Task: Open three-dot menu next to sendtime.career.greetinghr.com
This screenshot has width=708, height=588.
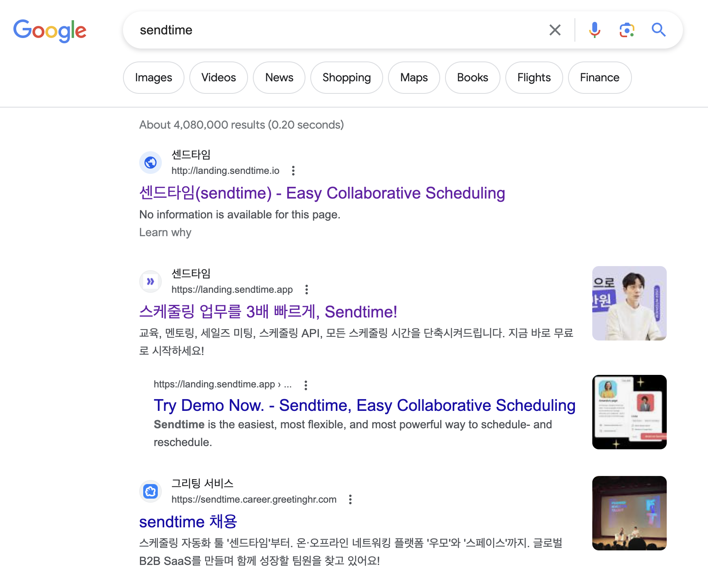Action: pos(350,499)
